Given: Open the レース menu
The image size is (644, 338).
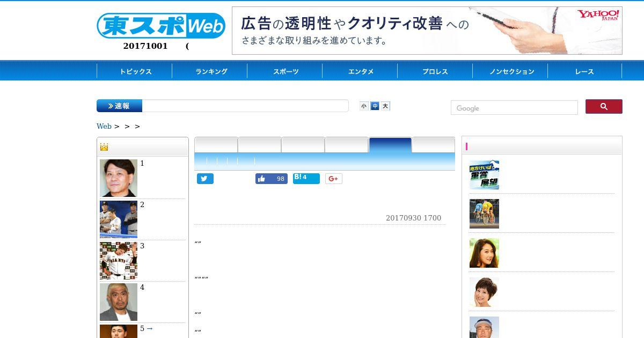Looking at the screenshot, I should click(x=584, y=71).
